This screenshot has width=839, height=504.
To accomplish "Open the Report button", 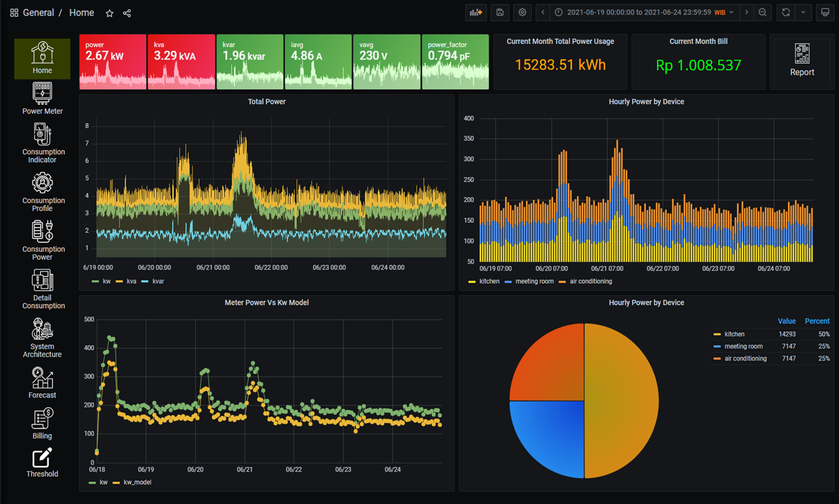I will [x=802, y=61].
